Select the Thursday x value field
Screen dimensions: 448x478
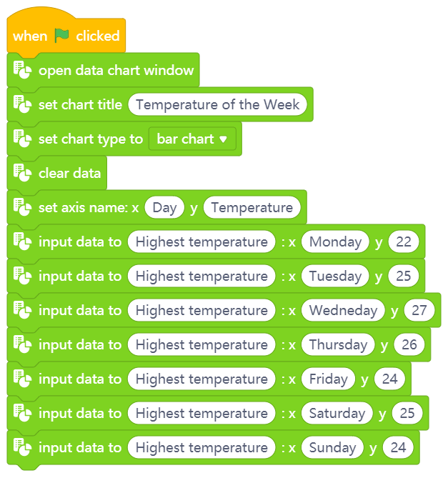coord(338,344)
